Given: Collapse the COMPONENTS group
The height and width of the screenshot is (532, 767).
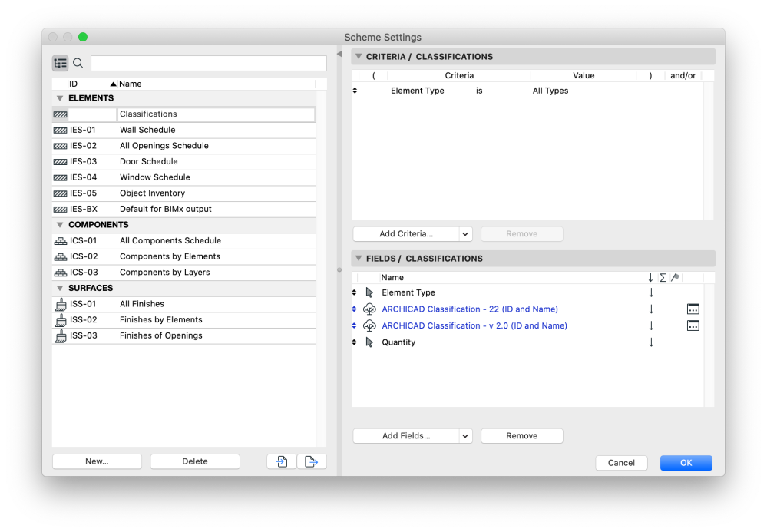Looking at the screenshot, I should [x=60, y=225].
